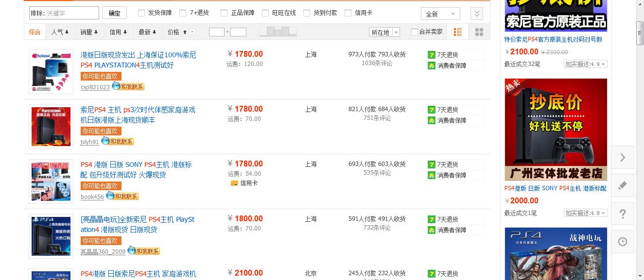Tick the 7+退货 checkbox
The image size is (644, 280).
[x=183, y=13]
